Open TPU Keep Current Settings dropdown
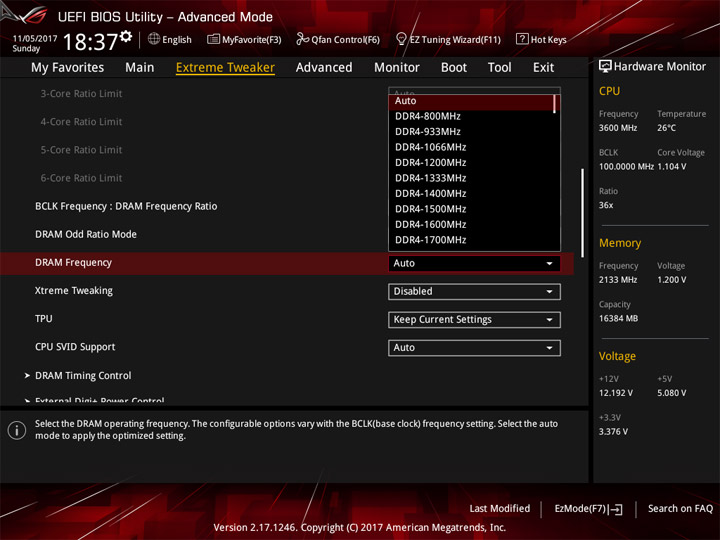This screenshot has height=540, width=720. pos(474,320)
